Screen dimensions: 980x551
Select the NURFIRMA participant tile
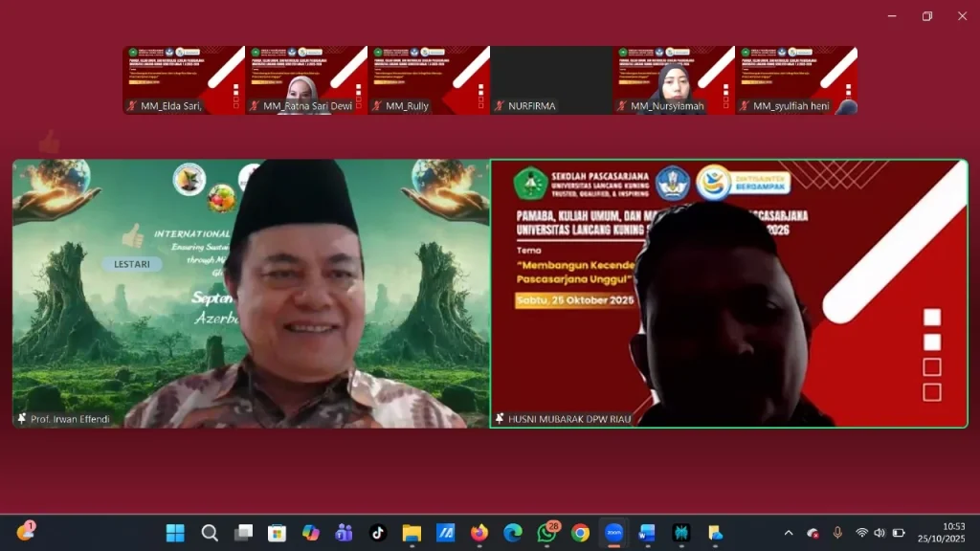pyautogui.click(x=551, y=80)
